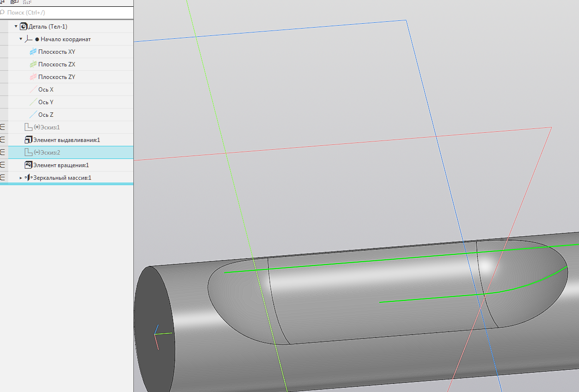Select the Элемент вращения:1 label
Image resolution: width=579 pixels, height=392 pixels.
61,165
